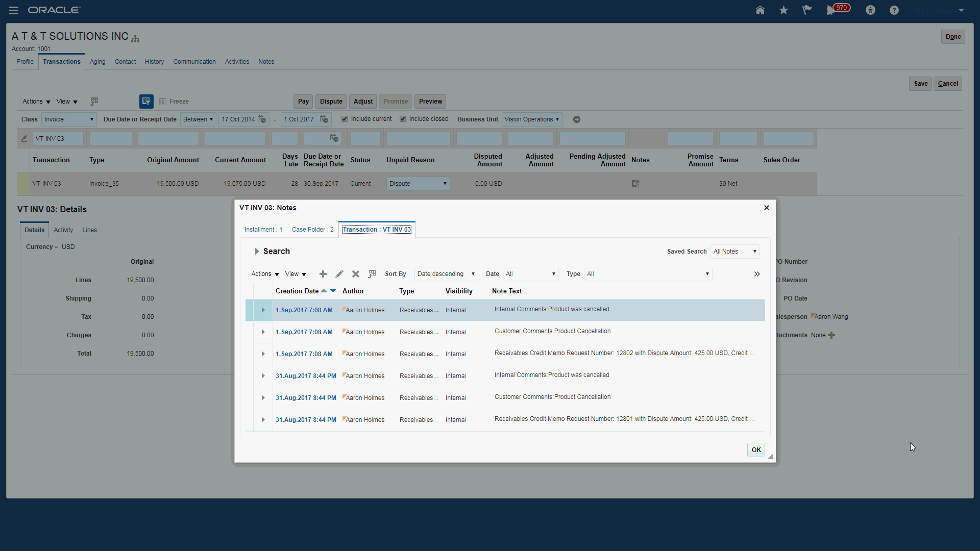Click the Dispute button

[331, 102]
